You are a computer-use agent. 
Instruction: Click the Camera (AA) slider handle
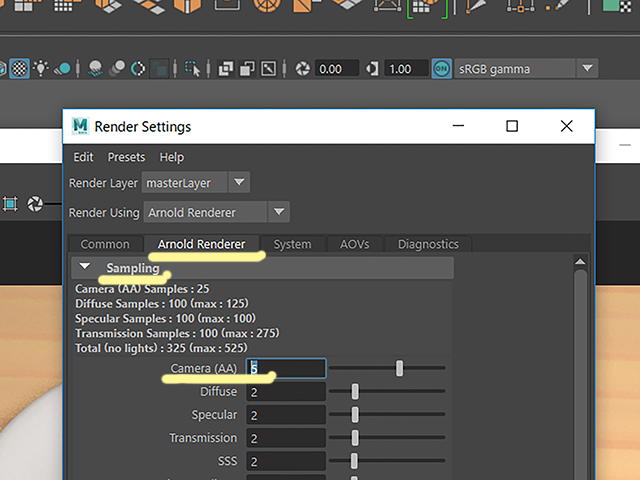click(x=399, y=368)
